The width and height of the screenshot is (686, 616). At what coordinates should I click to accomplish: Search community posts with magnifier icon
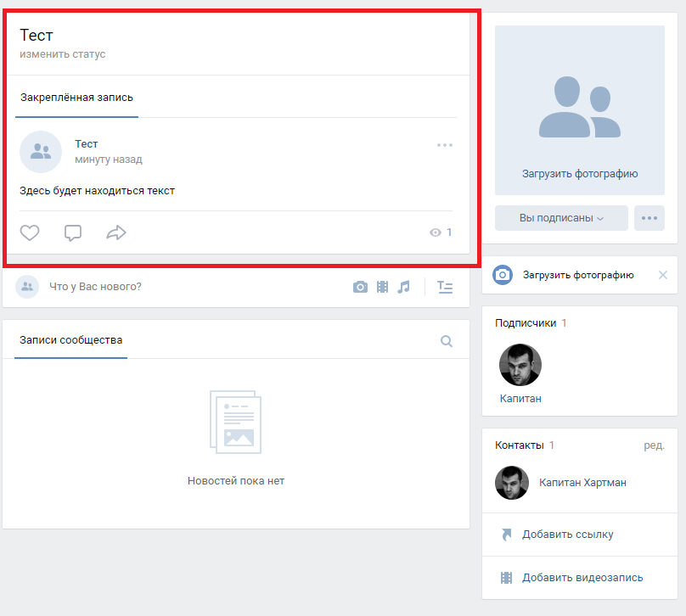(447, 341)
